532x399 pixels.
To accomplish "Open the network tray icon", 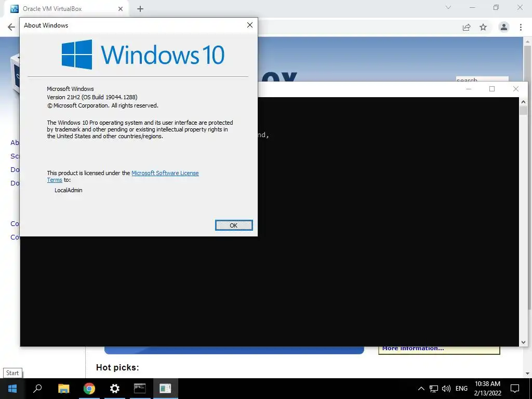I will coord(434,389).
